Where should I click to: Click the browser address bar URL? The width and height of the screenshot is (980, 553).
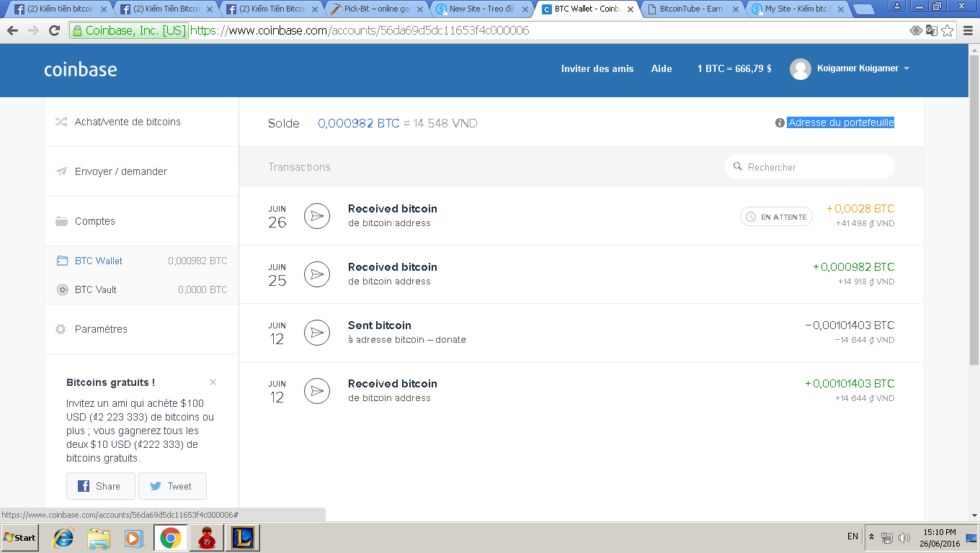click(x=360, y=31)
